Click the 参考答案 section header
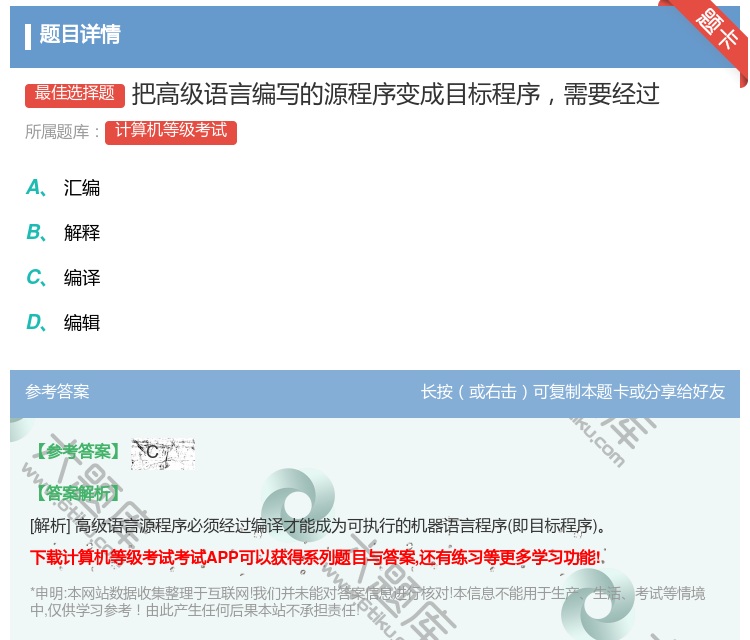This screenshot has height=640, width=750. [x=57, y=392]
